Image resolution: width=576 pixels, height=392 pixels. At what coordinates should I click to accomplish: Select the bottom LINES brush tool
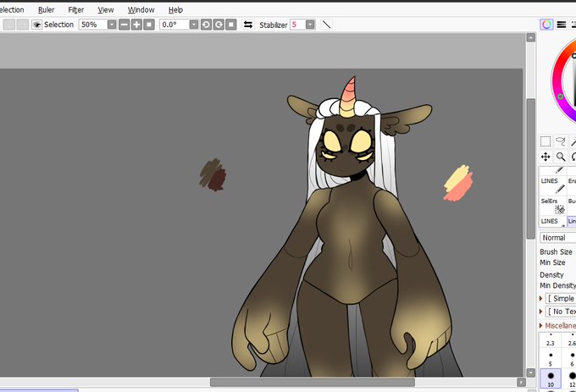pos(553,221)
